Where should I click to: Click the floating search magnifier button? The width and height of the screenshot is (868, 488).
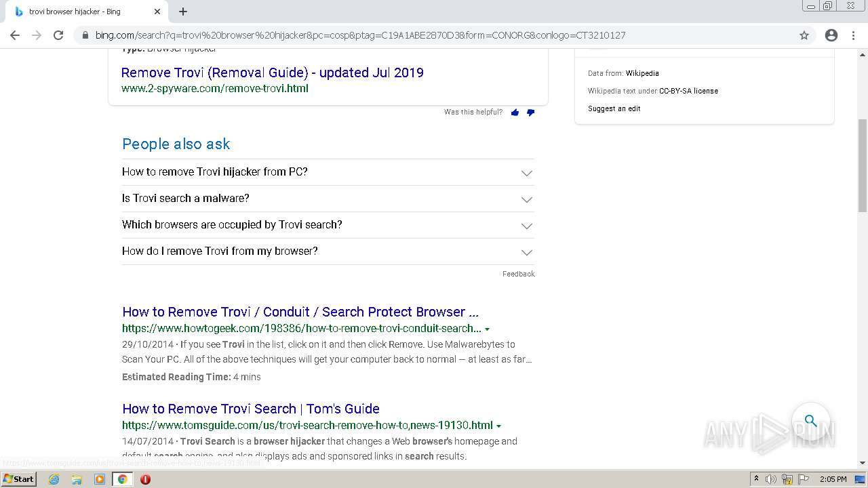point(811,421)
